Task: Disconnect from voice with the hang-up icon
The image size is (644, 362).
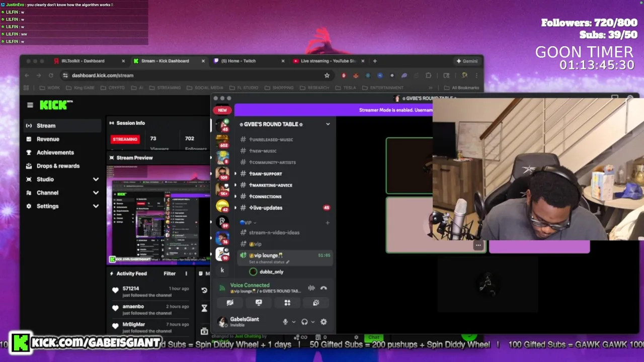Action: coord(324,288)
